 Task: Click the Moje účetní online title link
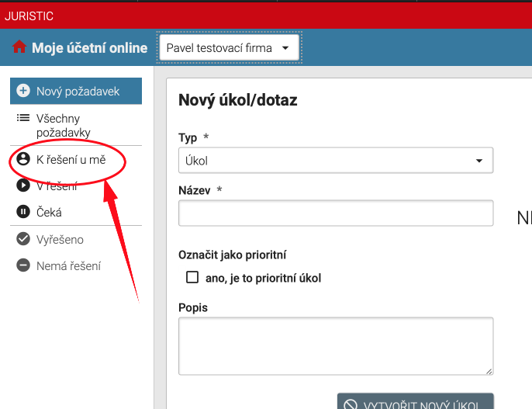coord(89,48)
